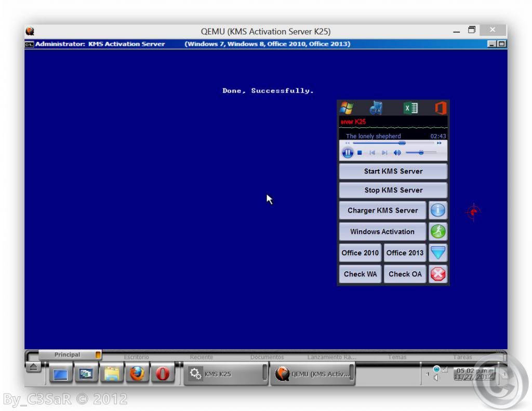Click the red X close icon in the KMS panel
The width and height of the screenshot is (532, 411).
pos(438,274)
